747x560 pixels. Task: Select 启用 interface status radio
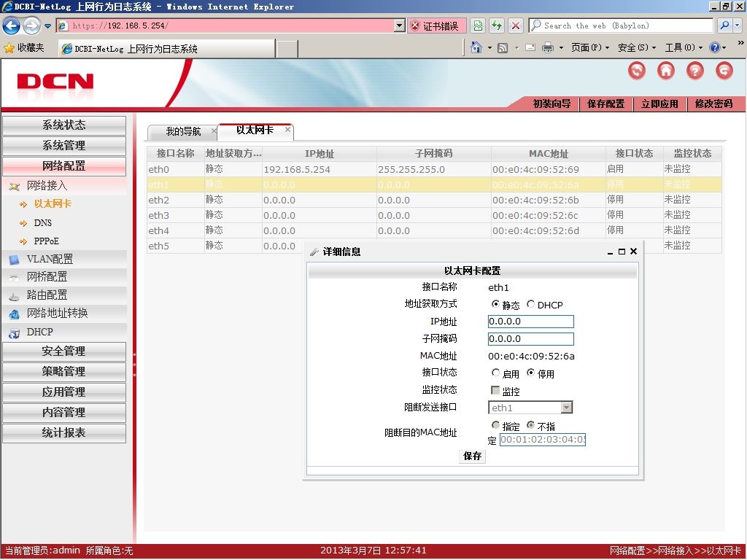(x=495, y=373)
